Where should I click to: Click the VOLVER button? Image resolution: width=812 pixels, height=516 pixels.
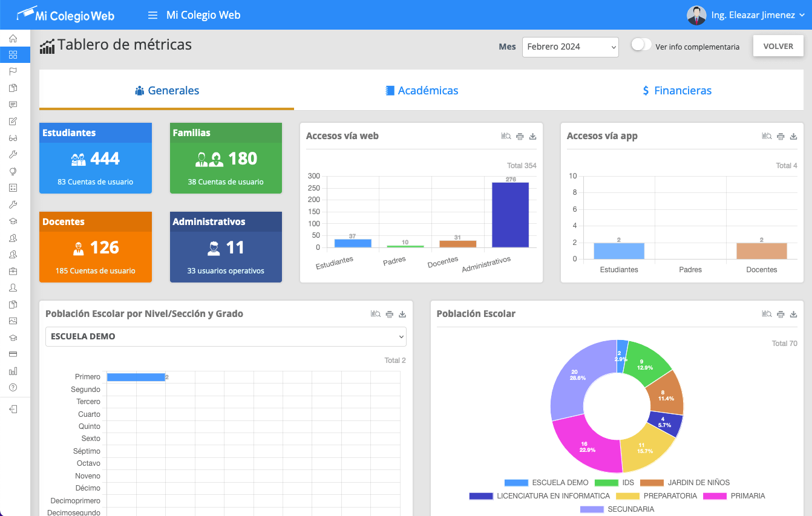778,46
